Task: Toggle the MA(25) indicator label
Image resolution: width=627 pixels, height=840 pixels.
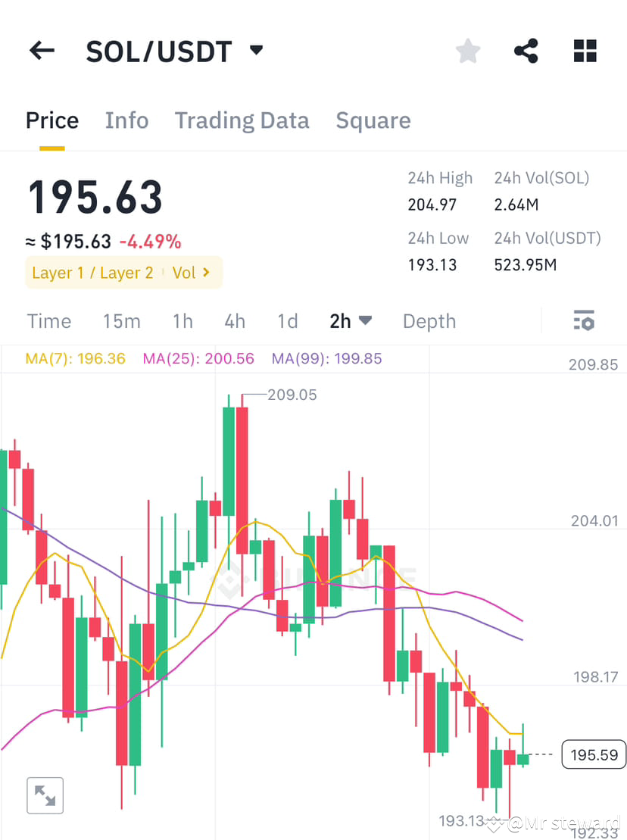Action: click(x=198, y=358)
